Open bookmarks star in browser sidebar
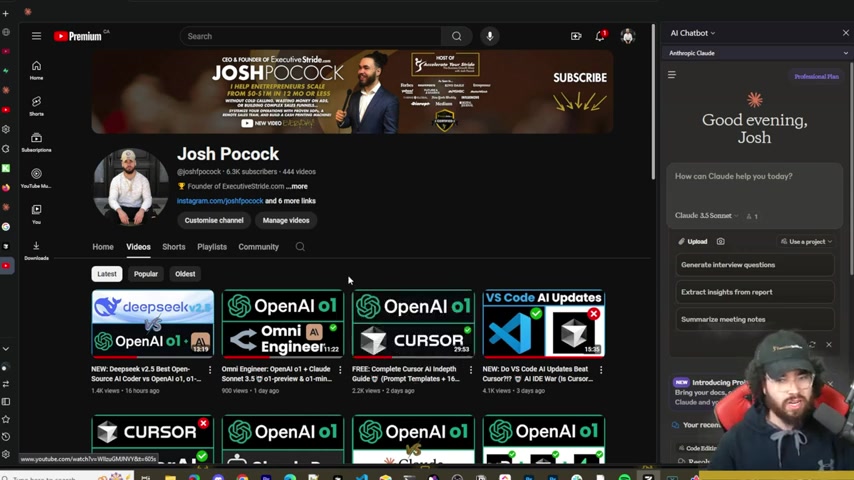 (6, 419)
